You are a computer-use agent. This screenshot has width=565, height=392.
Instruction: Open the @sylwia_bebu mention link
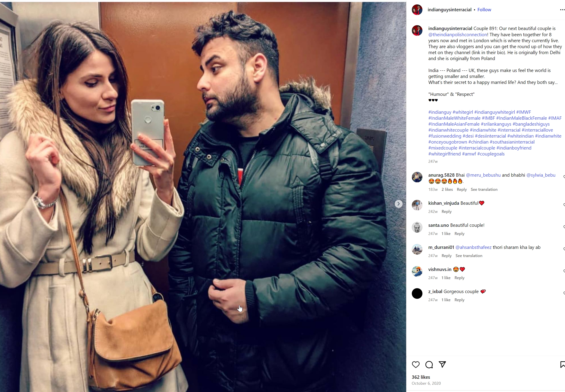coord(541,175)
